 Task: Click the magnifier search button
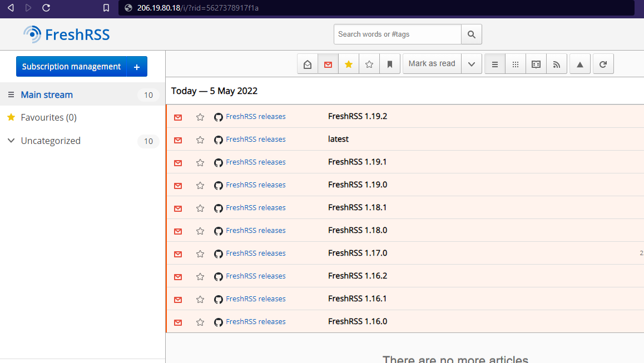[x=472, y=34]
